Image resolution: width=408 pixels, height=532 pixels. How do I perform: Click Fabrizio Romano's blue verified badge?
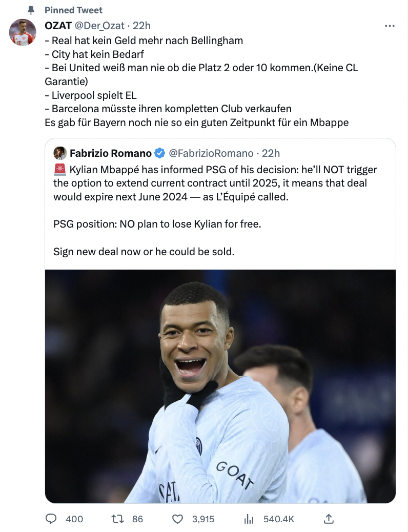point(160,153)
